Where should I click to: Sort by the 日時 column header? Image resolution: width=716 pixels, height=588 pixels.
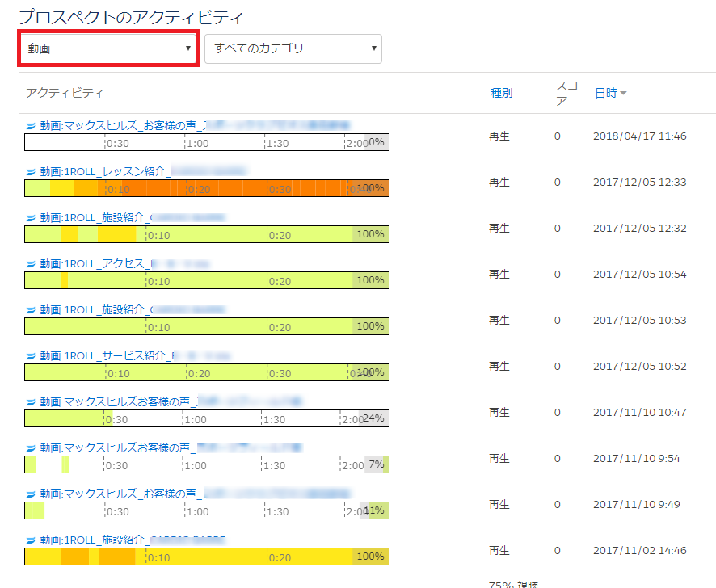(605, 93)
